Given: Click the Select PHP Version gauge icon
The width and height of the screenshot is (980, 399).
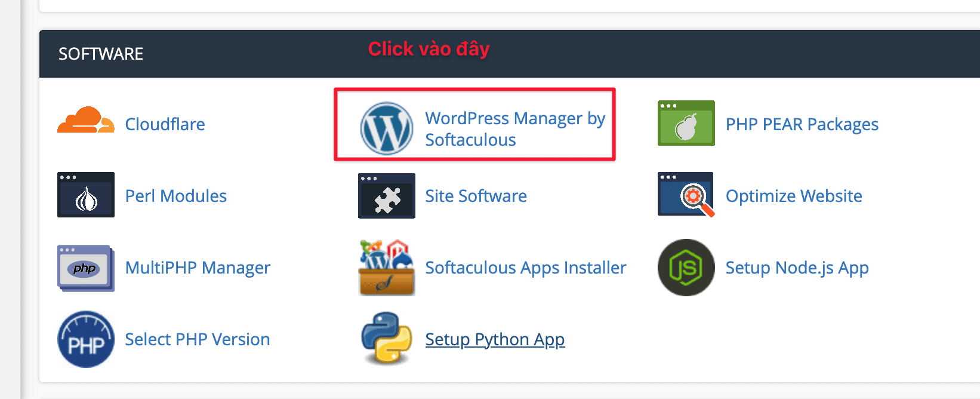Looking at the screenshot, I should (x=85, y=339).
